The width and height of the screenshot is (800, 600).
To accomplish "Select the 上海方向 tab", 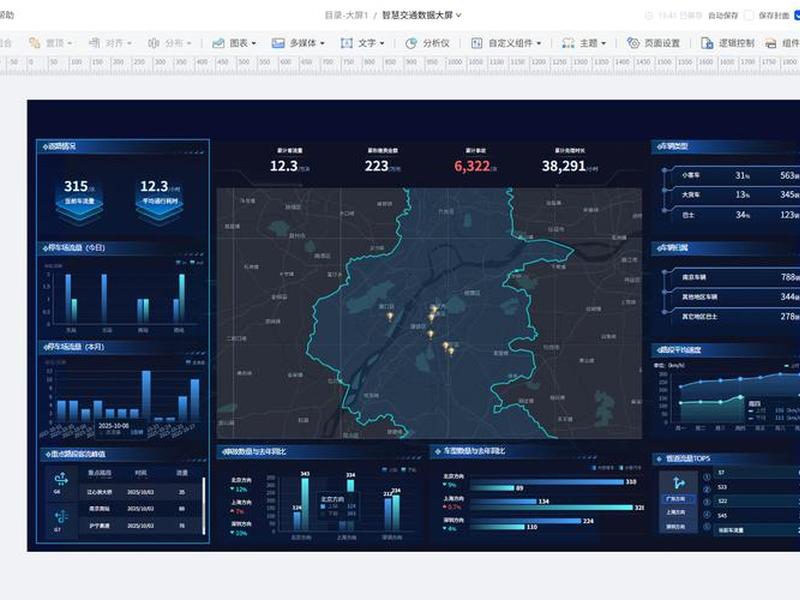I will click(x=676, y=512).
